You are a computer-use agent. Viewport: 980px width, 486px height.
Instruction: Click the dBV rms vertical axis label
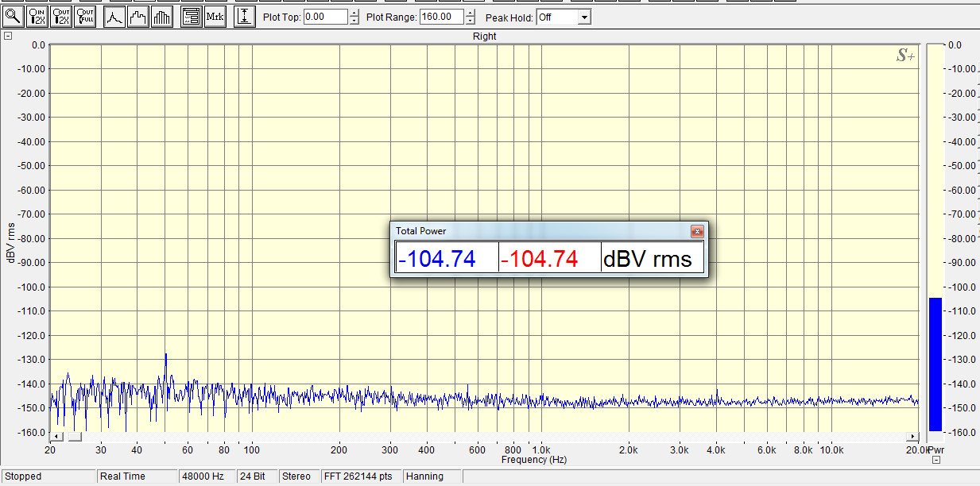(10, 243)
